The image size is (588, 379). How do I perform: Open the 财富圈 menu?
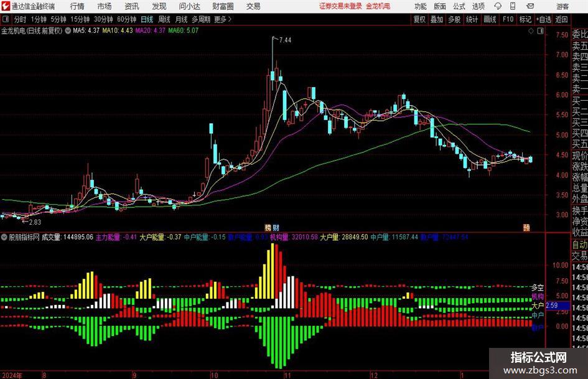tap(223, 6)
